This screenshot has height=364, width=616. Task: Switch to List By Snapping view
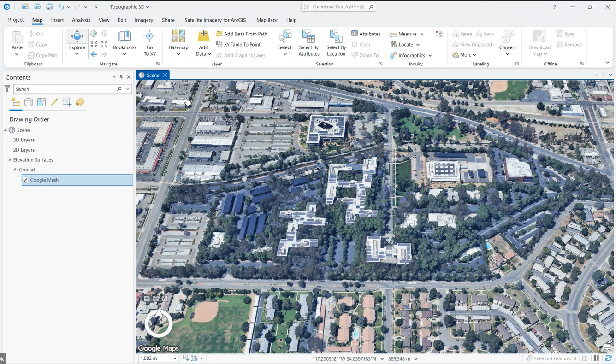tap(67, 102)
